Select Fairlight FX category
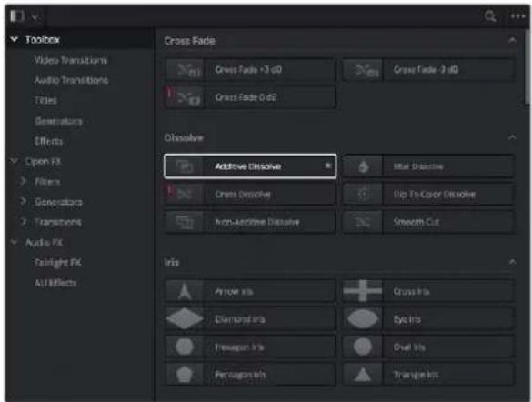Viewport: 532px width, 402px height. click(58, 263)
